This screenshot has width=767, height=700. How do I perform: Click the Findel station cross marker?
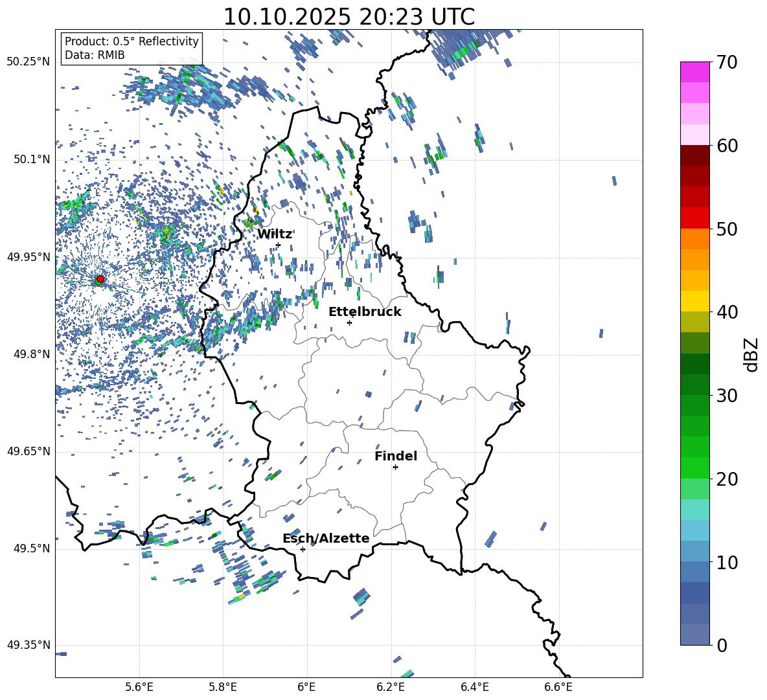pyautogui.click(x=395, y=468)
